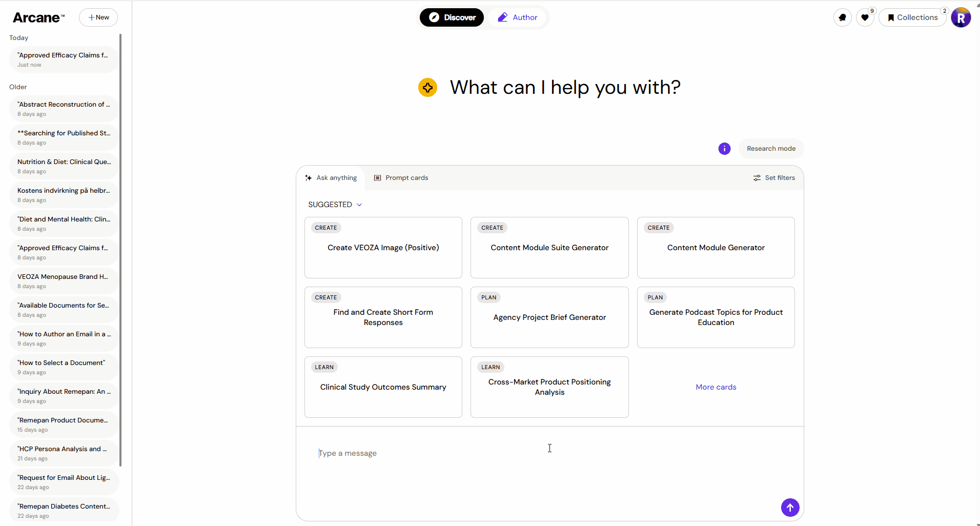Open VEOZA Menopause Brand H... chat
The image size is (980, 526).
tap(64, 281)
